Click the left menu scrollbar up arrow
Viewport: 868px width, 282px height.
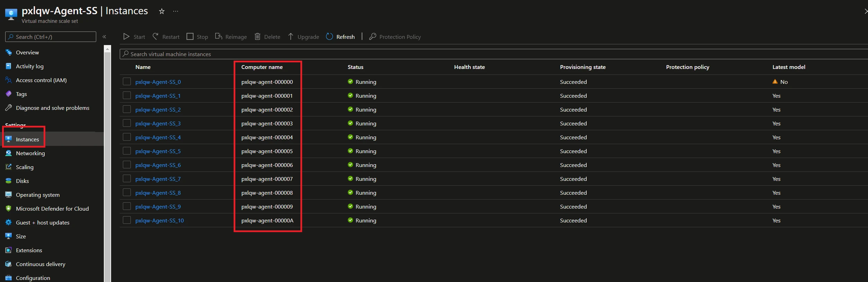click(x=108, y=49)
